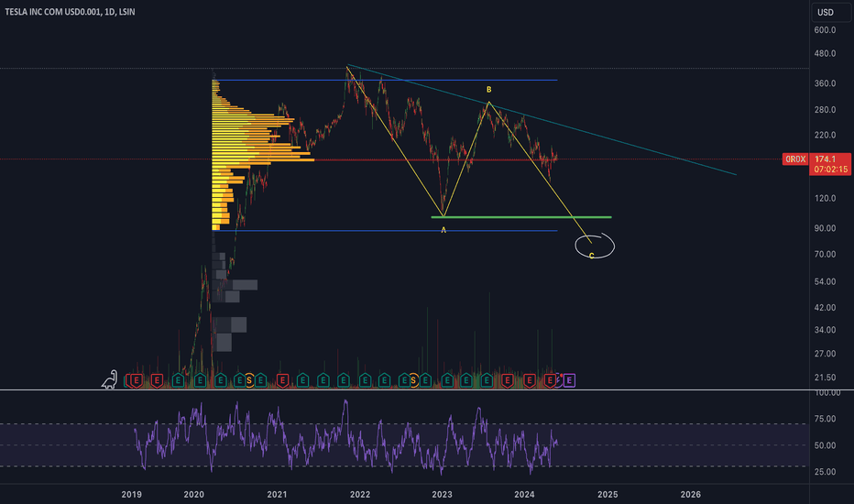This screenshot has width=854, height=504.
Task: Click the 54.00 price scale label
Action: [x=825, y=281]
